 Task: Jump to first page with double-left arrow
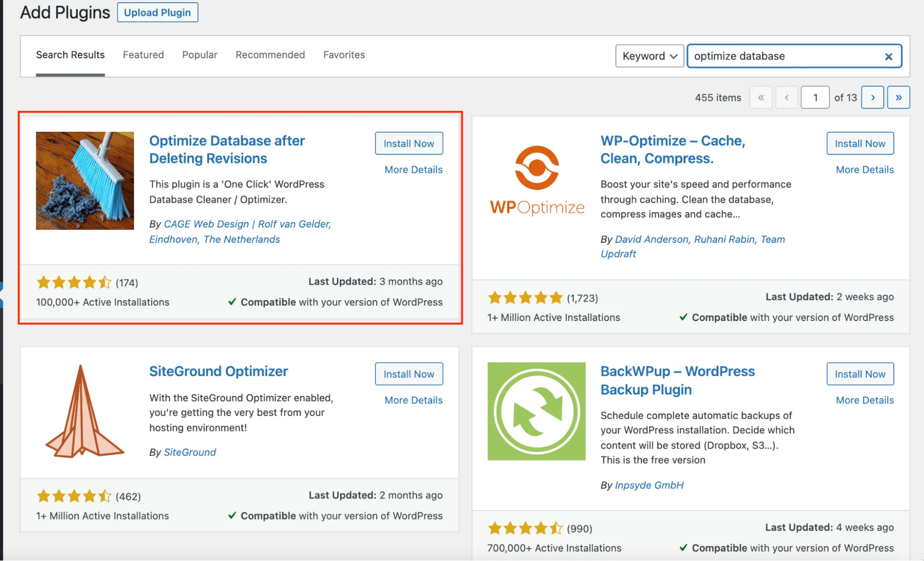click(x=761, y=97)
